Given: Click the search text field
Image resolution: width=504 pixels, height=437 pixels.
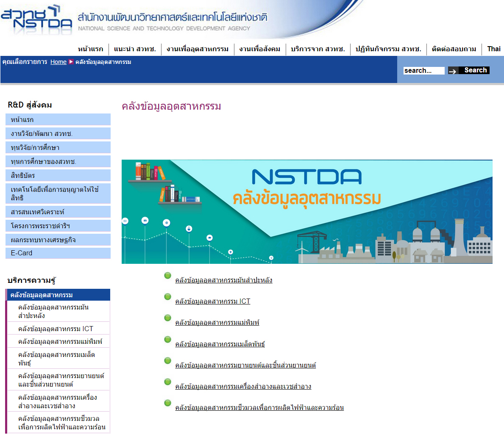Looking at the screenshot, I should 424,71.
